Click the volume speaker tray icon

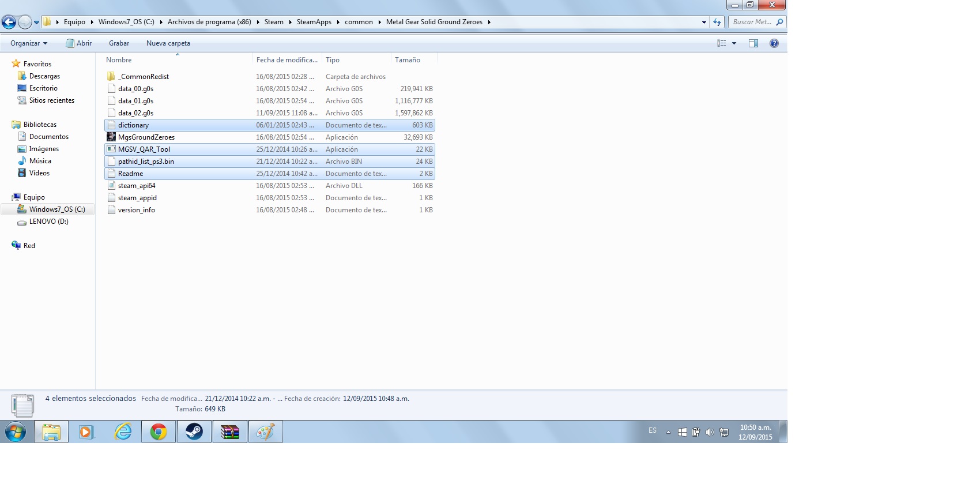point(710,432)
